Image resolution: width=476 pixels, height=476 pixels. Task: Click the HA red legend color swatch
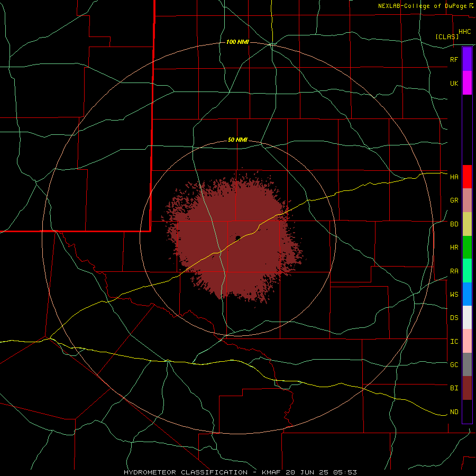click(x=467, y=177)
